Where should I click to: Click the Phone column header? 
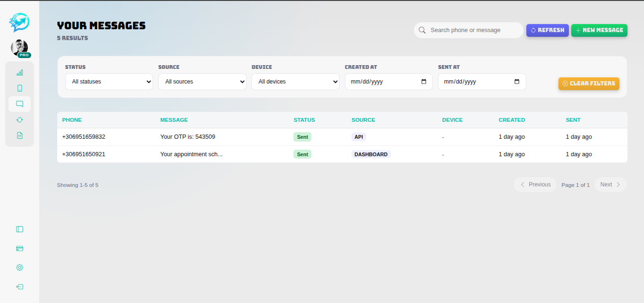coord(72,120)
